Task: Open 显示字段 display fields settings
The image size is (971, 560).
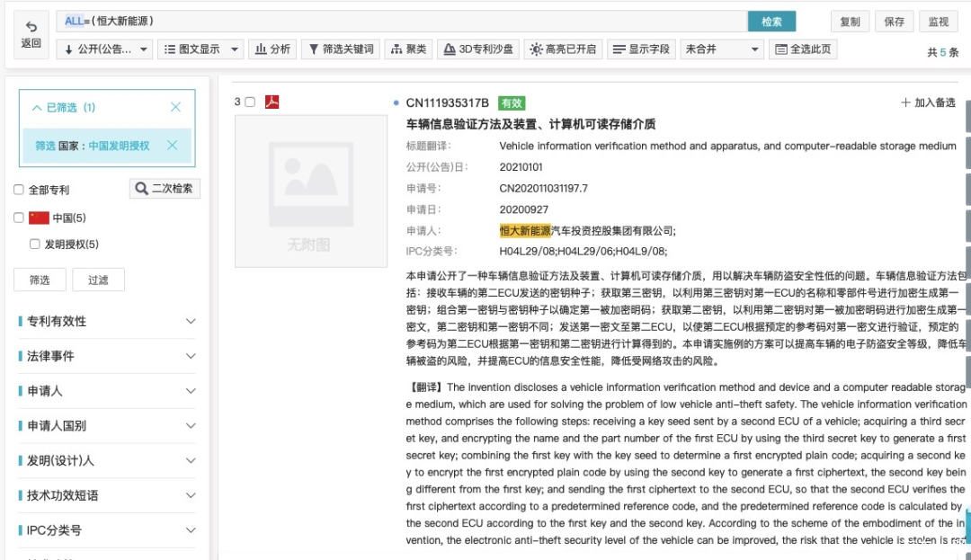Action: (x=641, y=49)
